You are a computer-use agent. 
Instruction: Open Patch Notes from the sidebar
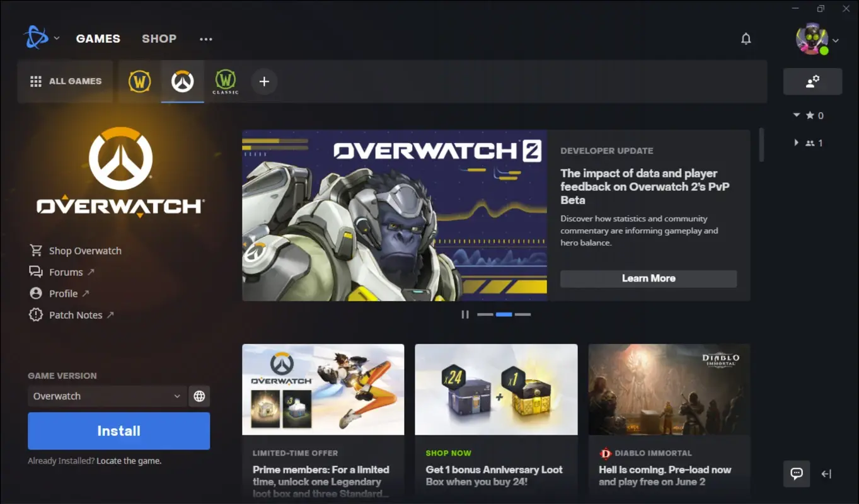[x=76, y=314]
